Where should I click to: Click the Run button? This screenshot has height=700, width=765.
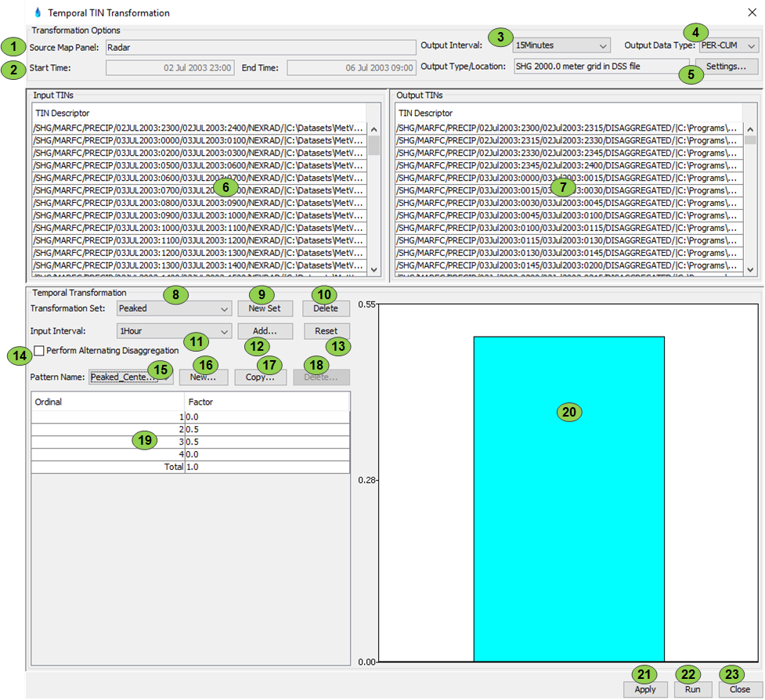[x=693, y=689]
